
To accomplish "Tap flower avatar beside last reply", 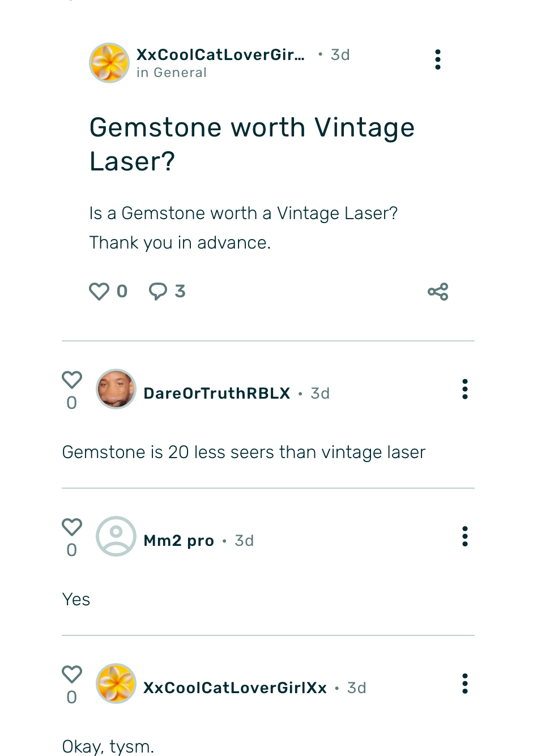I will click(x=116, y=684).
